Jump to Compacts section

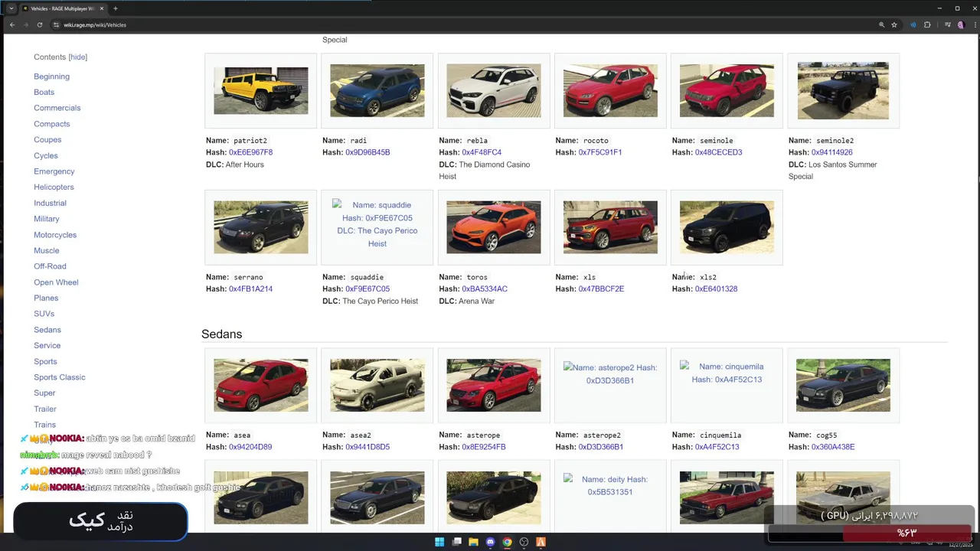(51, 124)
